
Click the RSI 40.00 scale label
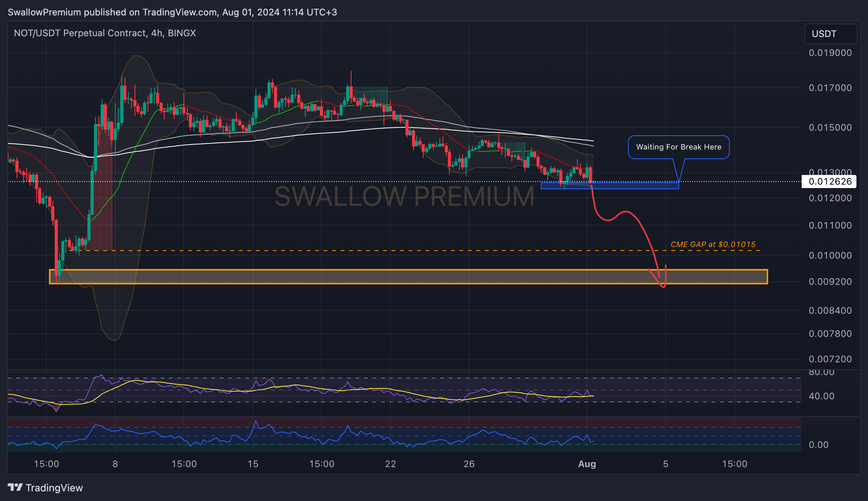tap(821, 396)
